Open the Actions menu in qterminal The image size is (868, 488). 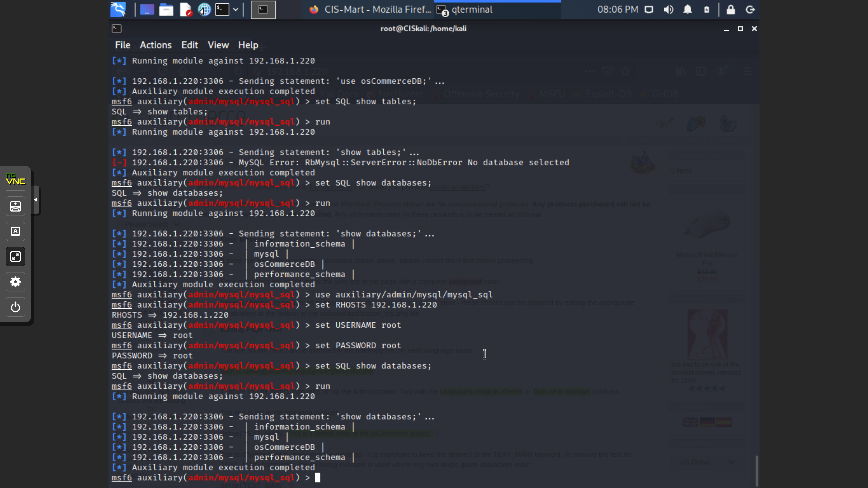click(156, 45)
